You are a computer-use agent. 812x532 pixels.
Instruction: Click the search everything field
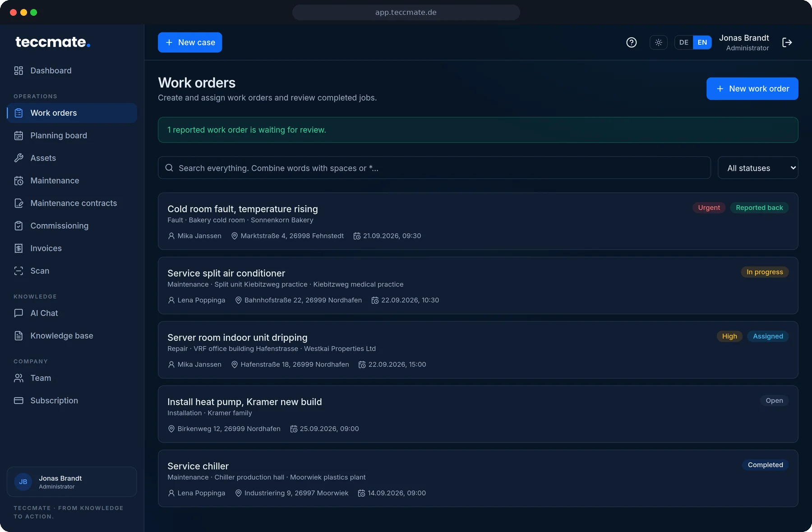(434, 168)
